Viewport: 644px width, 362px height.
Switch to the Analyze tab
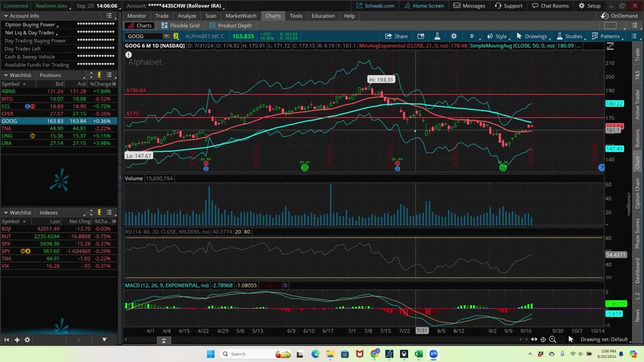pos(187,16)
